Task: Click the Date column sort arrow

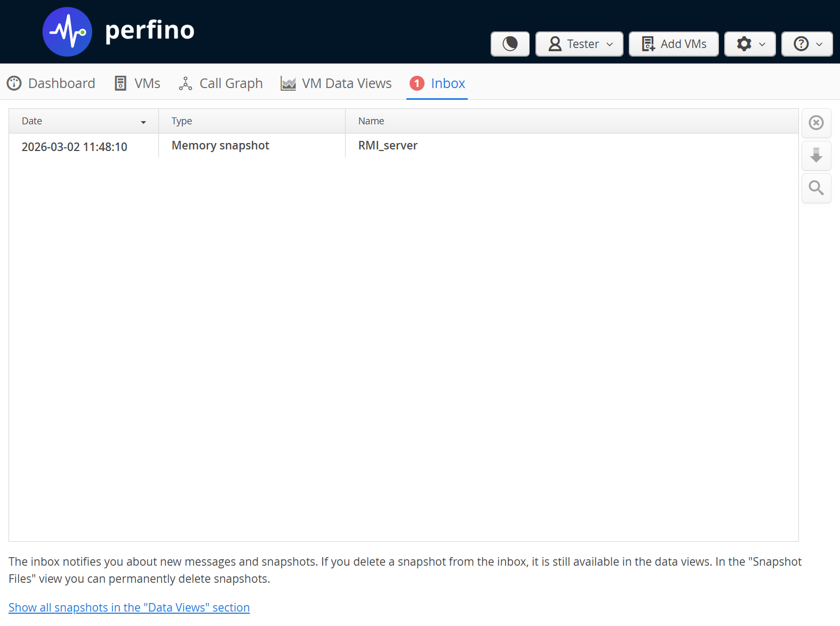Action: tap(143, 122)
